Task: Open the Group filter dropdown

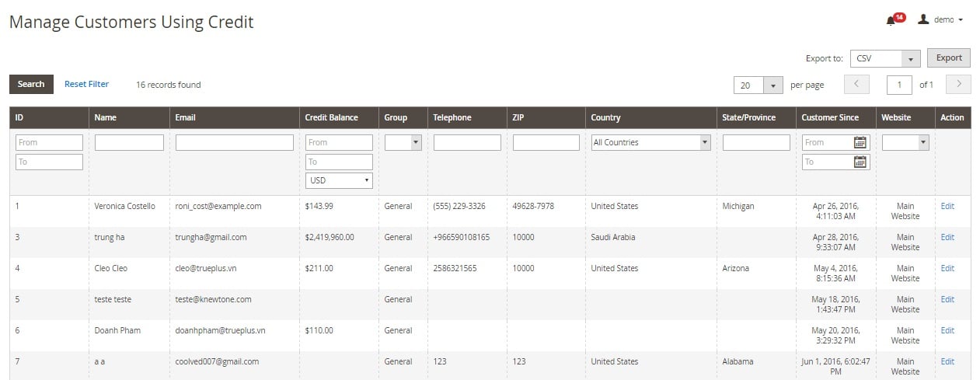Action: (x=403, y=142)
